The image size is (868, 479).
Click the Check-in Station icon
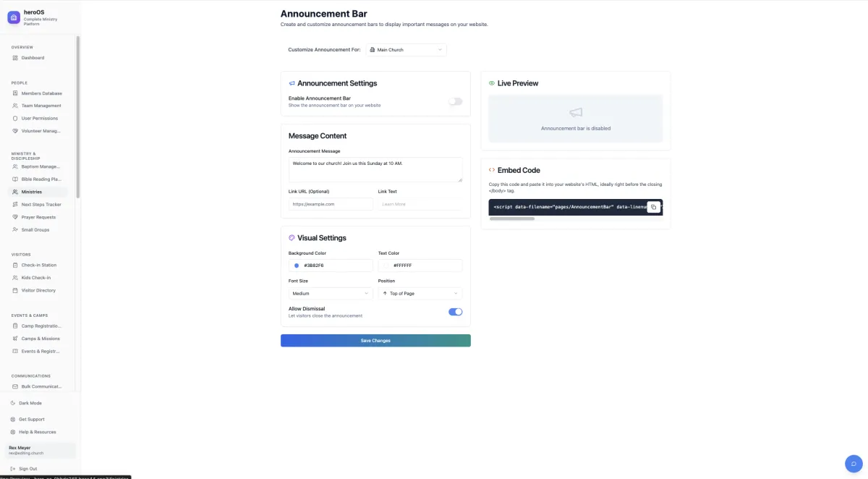[x=15, y=266]
